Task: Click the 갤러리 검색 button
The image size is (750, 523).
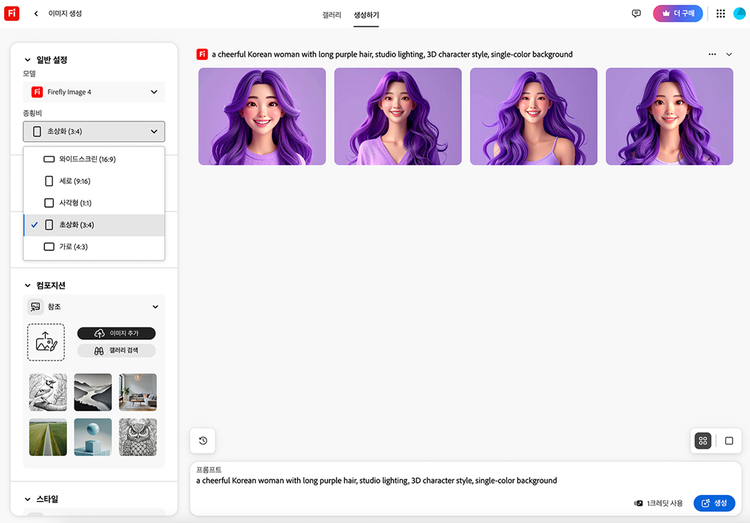Action: pos(116,351)
